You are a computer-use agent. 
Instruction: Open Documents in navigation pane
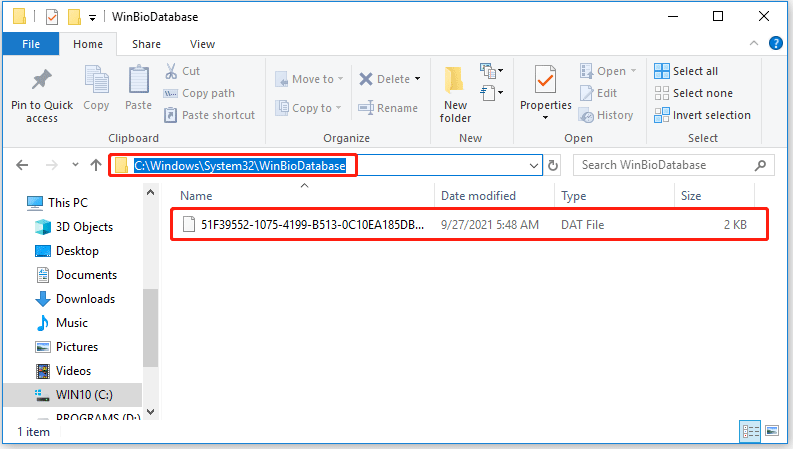(76, 275)
